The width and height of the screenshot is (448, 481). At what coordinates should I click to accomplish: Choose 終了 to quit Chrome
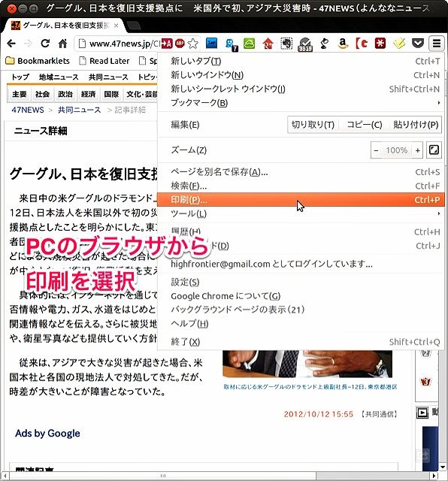click(301, 342)
